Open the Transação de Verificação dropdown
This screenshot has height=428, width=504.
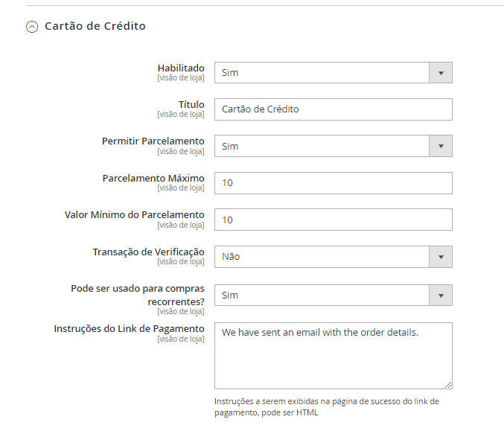click(322, 257)
